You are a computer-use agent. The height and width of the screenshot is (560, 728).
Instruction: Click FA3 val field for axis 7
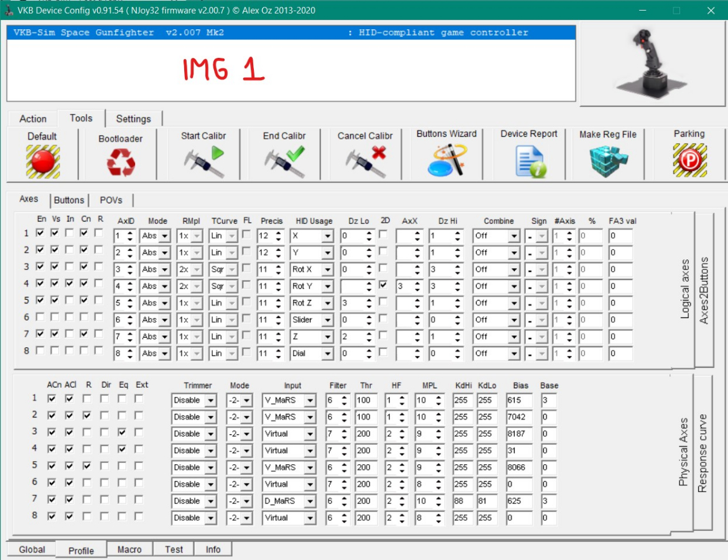[x=620, y=337]
